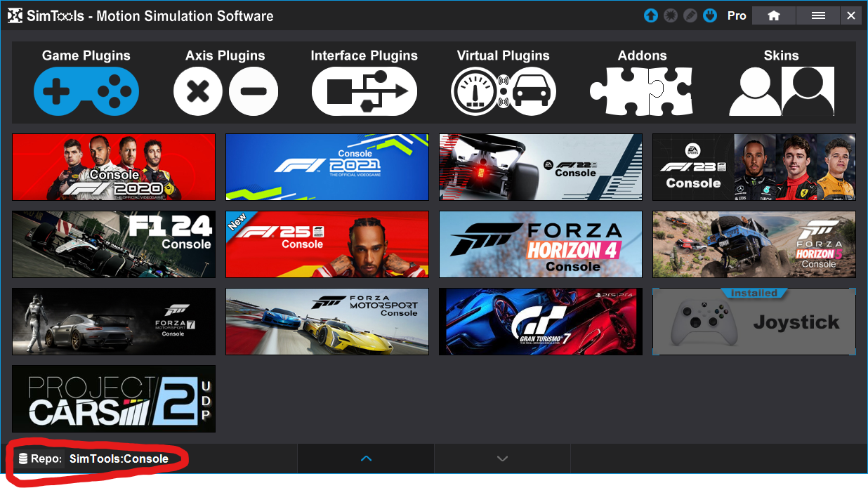
Task: Click the Axis Plugins label
Action: (225, 55)
